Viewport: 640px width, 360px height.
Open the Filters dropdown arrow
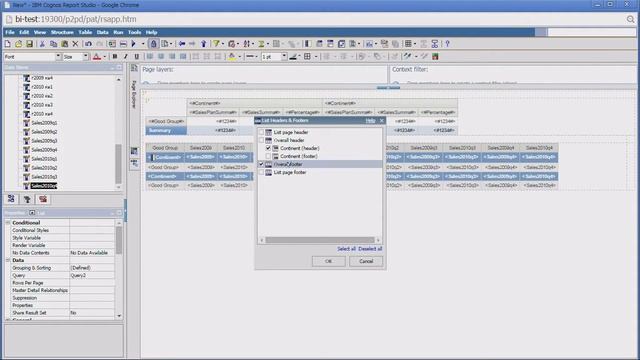click(x=223, y=44)
